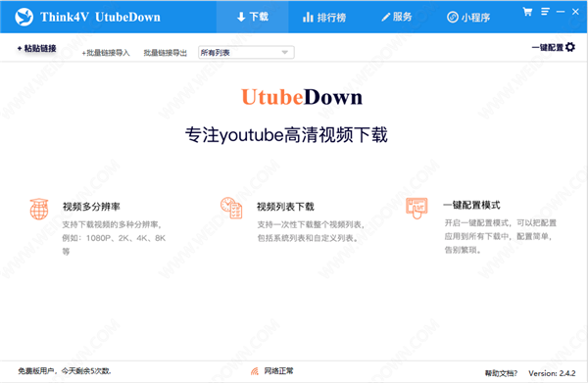Click the clock and checklist icon for 视频列表下载
The width and height of the screenshot is (588, 383).
tap(231, 208)
